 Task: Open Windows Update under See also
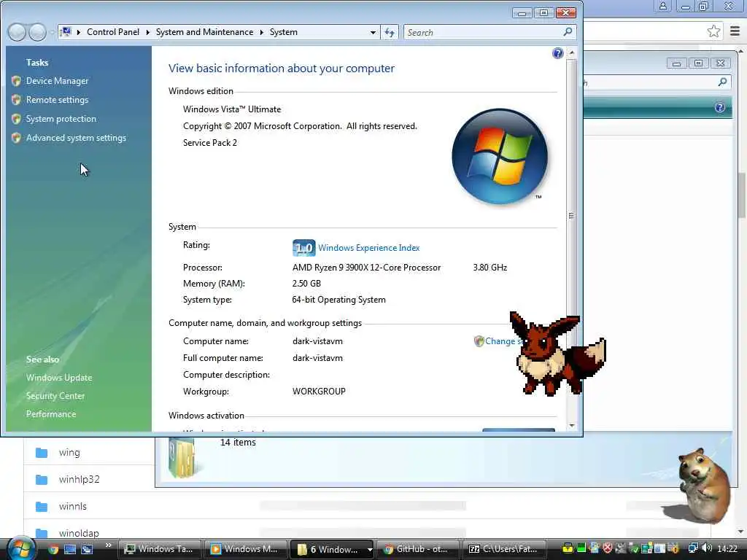pyautogui.click(x=59, y=378)
